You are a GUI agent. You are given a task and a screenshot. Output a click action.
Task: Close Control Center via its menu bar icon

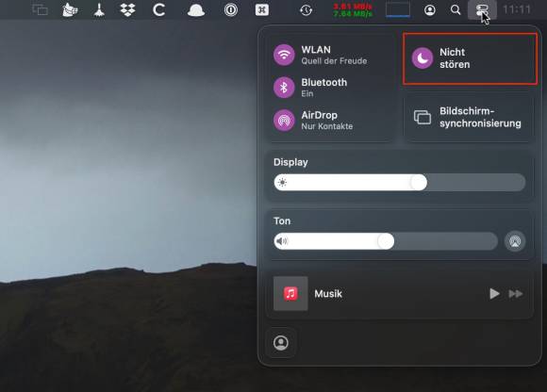(x=482, y=10)
